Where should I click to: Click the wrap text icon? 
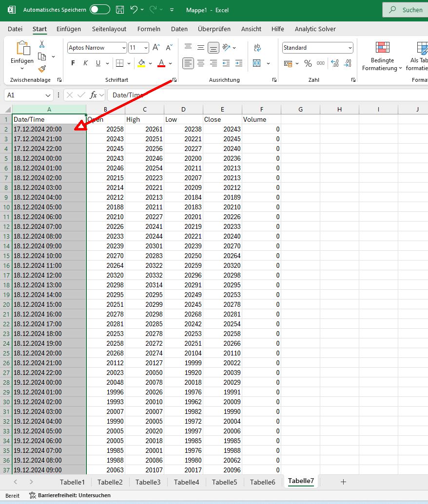pos(257,48)
